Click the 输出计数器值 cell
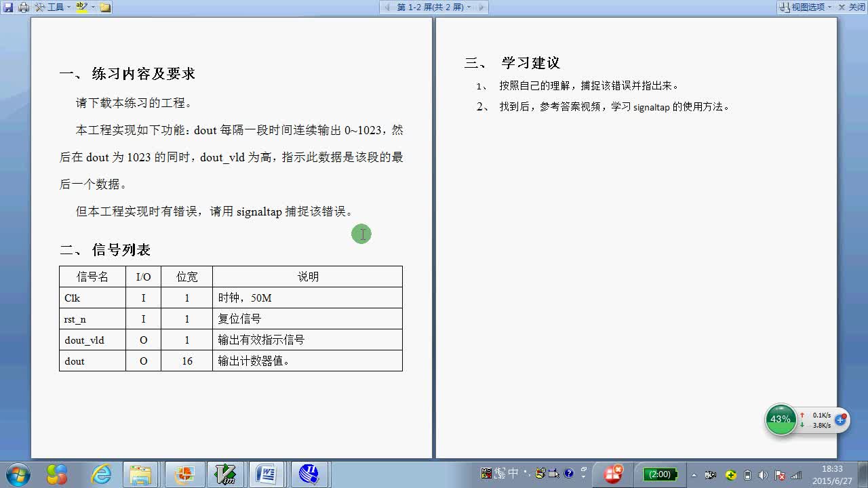Screen dimensions: 868x488 [x=307, y=361]
